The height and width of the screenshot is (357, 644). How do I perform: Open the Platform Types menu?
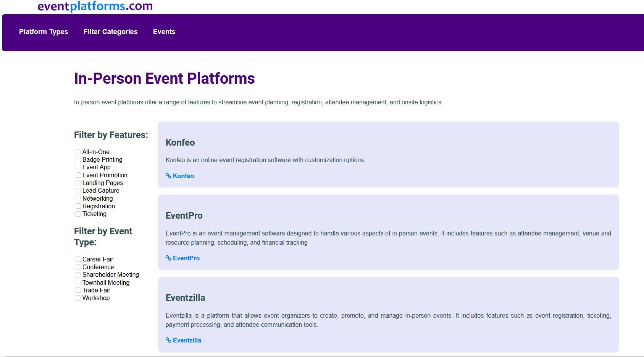44,32
